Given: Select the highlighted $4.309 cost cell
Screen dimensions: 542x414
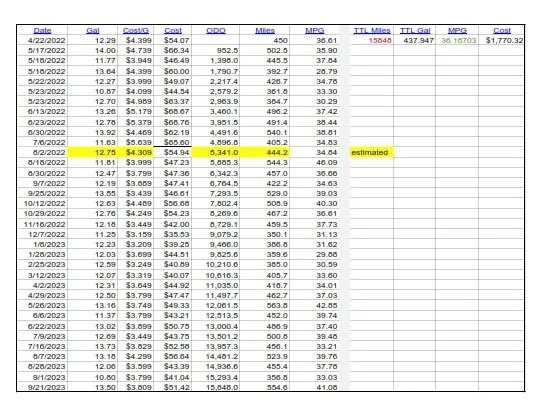Looking at the screenshot, I should [x=136, y=152].
